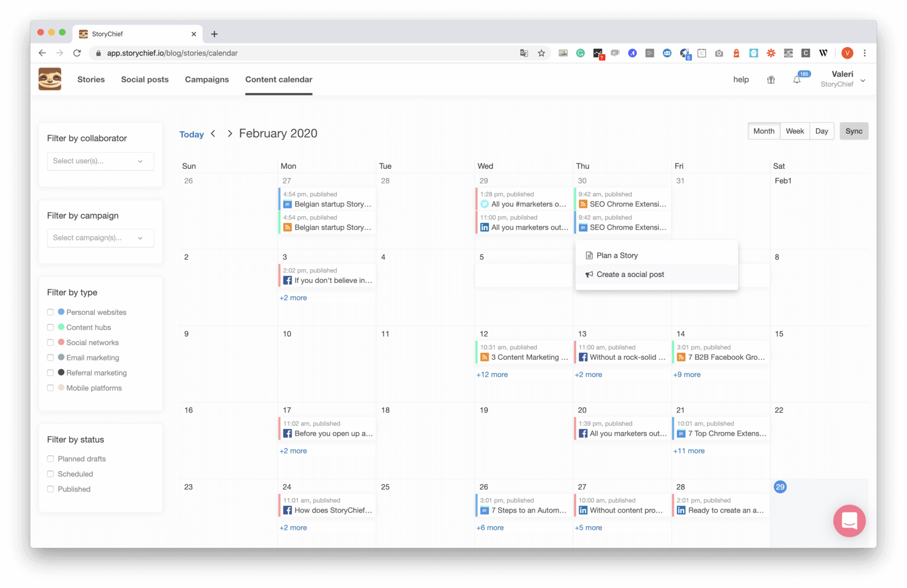The image size is (907, 588).
Task: Open the Select user(s) collaborator dropdown
Action: point(100,161)
